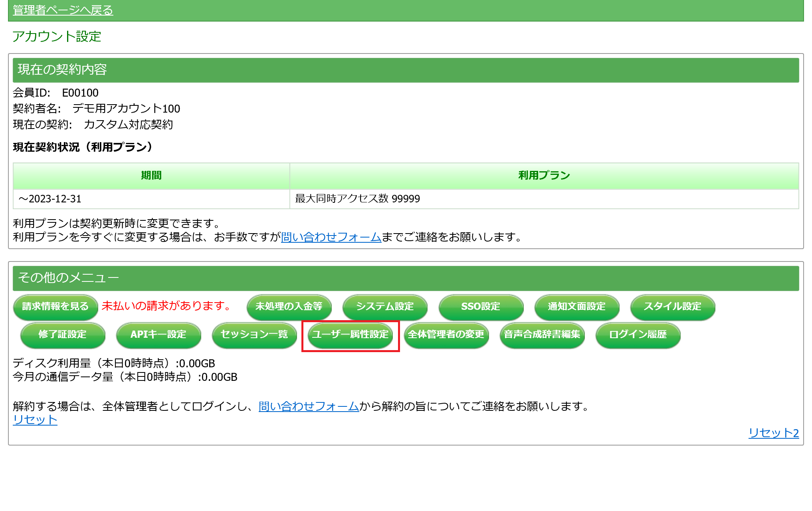Click 会員ID E00100 text
812x511 pixels.
click(55, 93)
